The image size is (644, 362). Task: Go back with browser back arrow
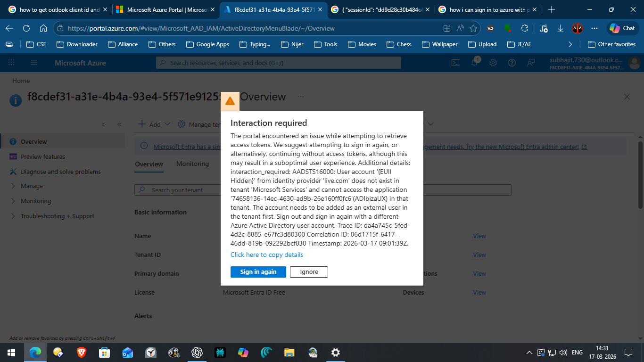coord(9,28)
